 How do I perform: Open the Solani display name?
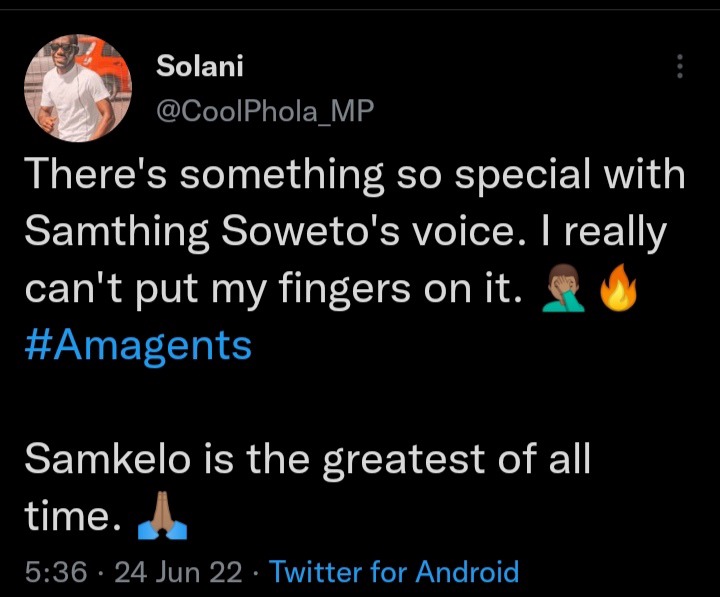pyautogui.click(x=200, y=66)
